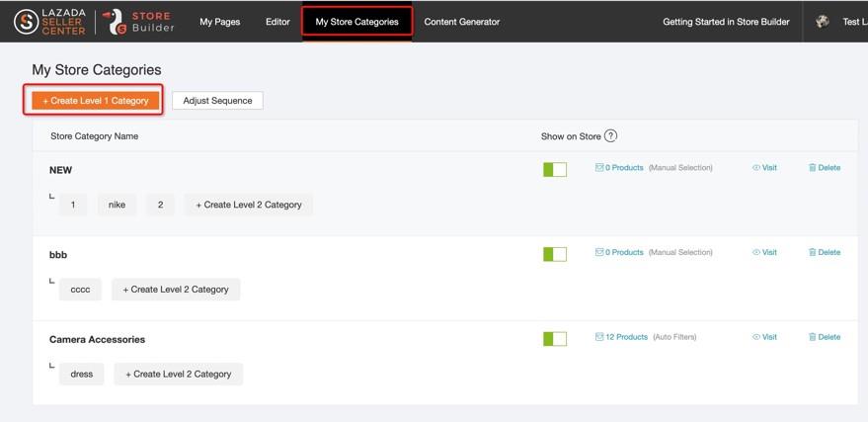
Task: Toggle Show on Store for bbb
Action: tap(555, 254)
